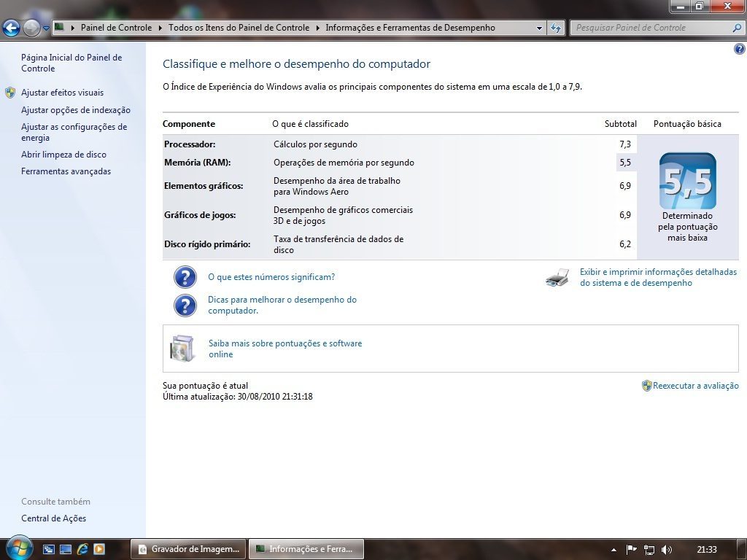
Task: Expand arrow before Painel de Controle breadcrumb
Action: coord(73,28)
